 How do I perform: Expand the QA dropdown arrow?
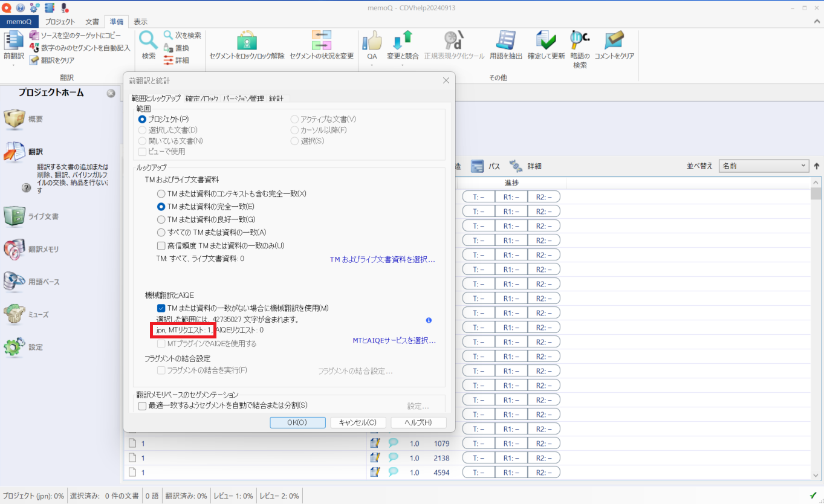pos(372,65)
